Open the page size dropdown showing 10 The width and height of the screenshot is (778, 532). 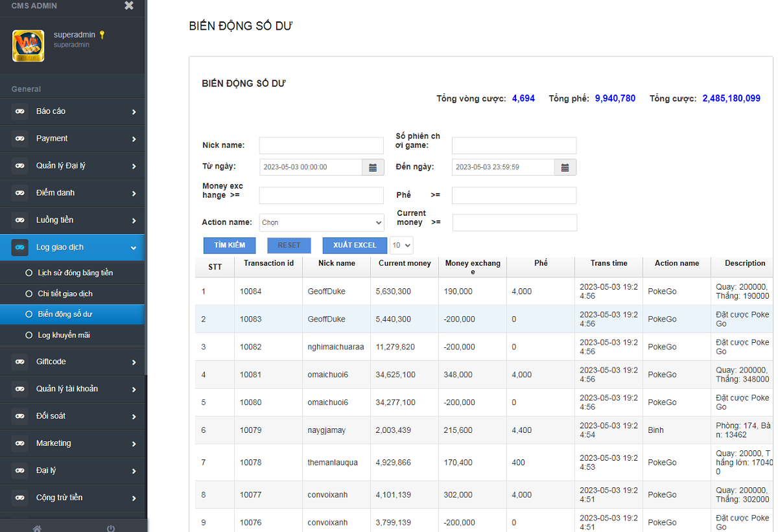[401, 245]
